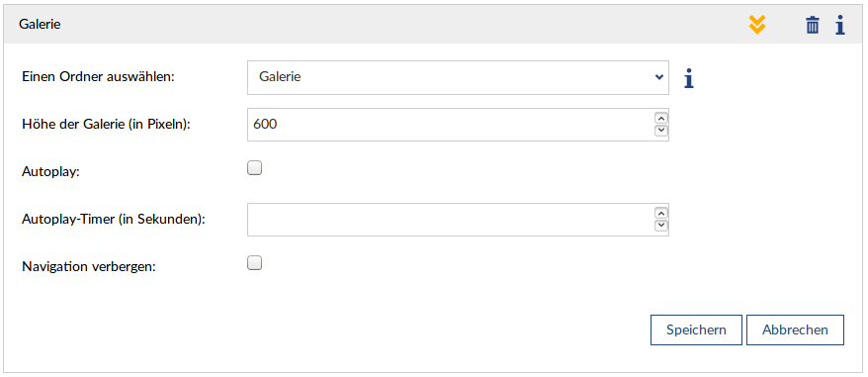
Task: Show info icon beside the folder dropdown
Action: click(689, 78)
